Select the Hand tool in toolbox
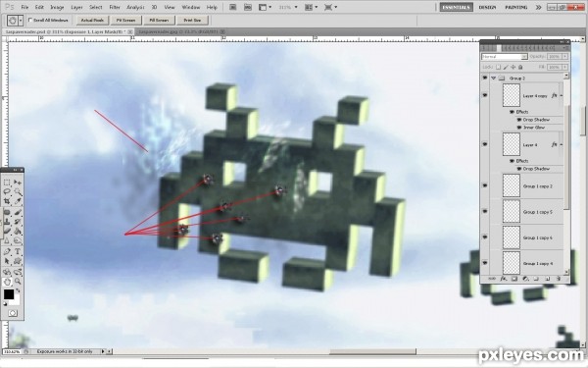 (x=7, y=282)
